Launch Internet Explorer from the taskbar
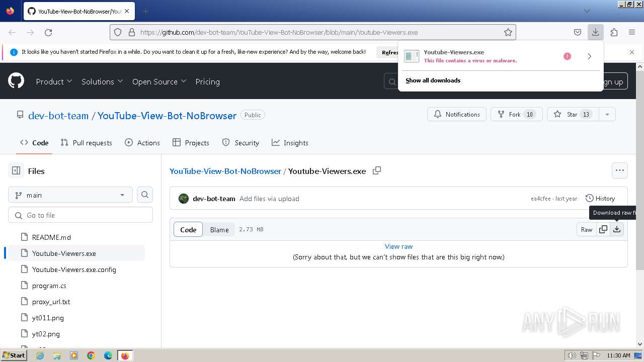644x362 pixels. click(x=40, y=355)
